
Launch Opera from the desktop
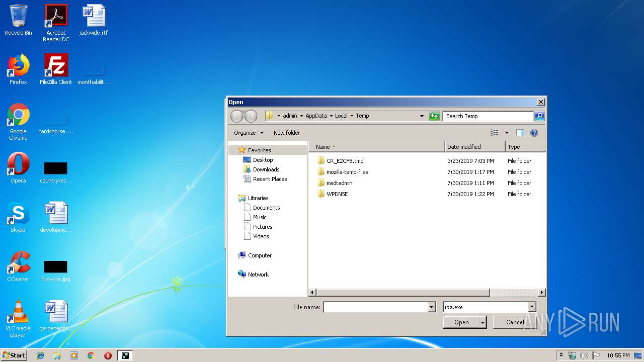[x=18, y=168]
